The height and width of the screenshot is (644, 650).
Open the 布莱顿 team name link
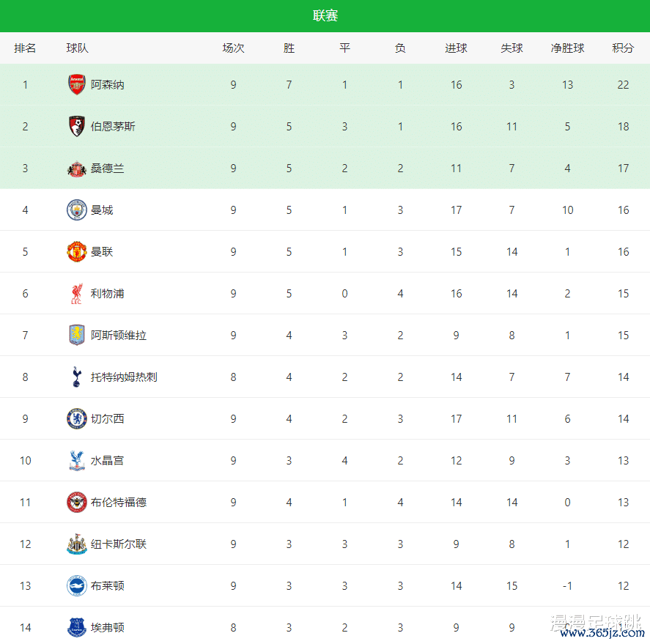click(107, 586)
